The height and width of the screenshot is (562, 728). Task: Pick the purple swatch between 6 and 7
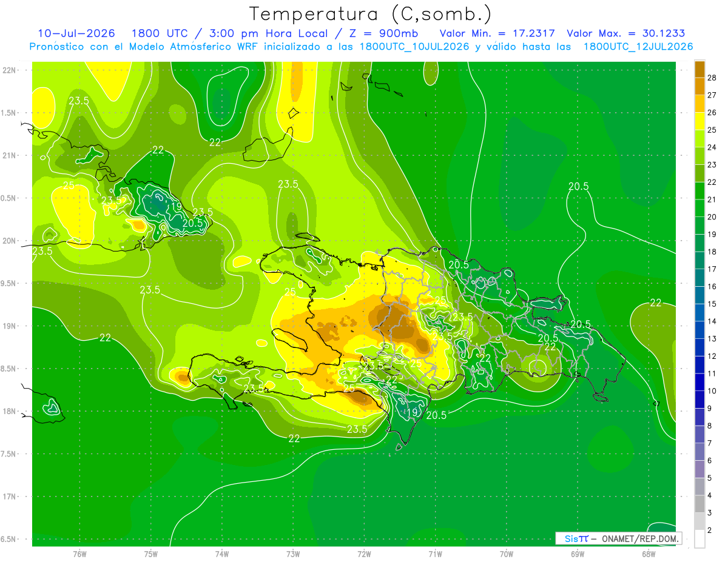coord(699,452)
